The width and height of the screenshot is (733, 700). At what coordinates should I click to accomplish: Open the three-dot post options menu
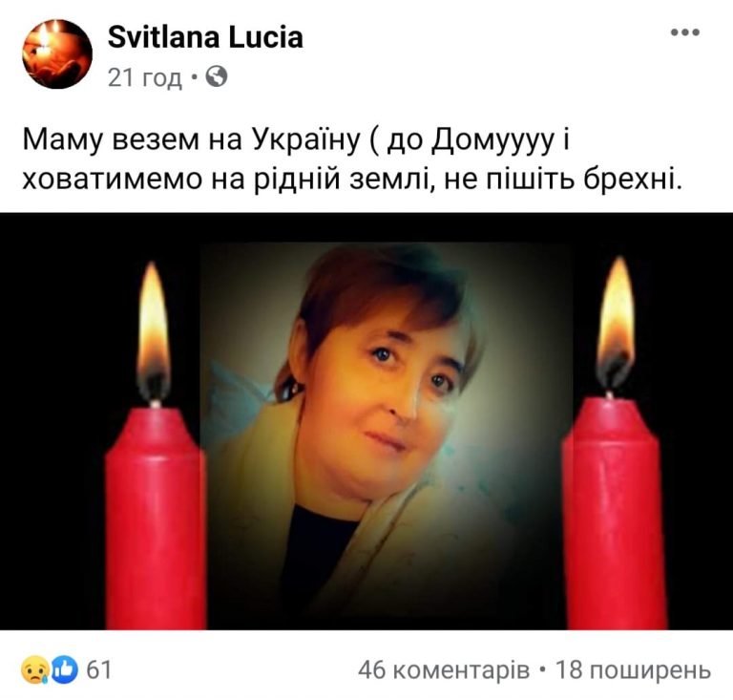point(685,32)
